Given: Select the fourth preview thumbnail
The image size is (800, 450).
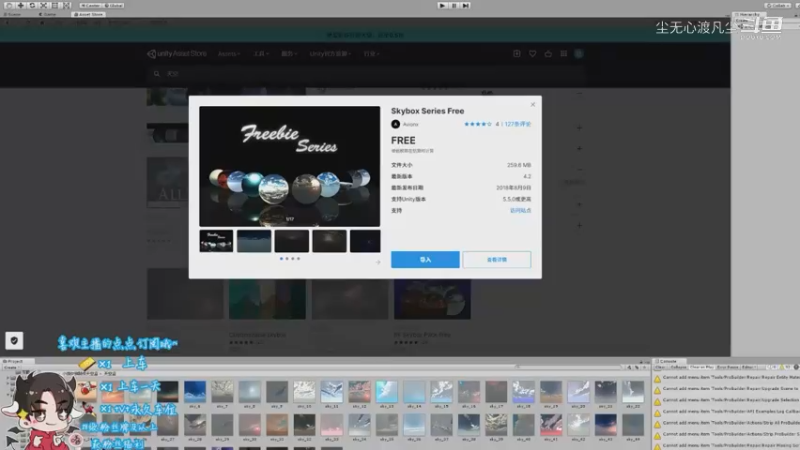Looking at the screenshot, I should (330, 241).
